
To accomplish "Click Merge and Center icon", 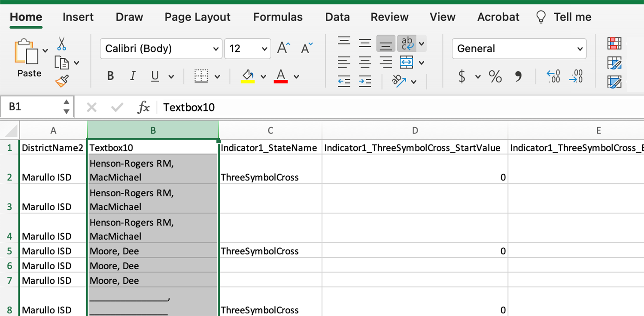I will click(x=406, y=63).
